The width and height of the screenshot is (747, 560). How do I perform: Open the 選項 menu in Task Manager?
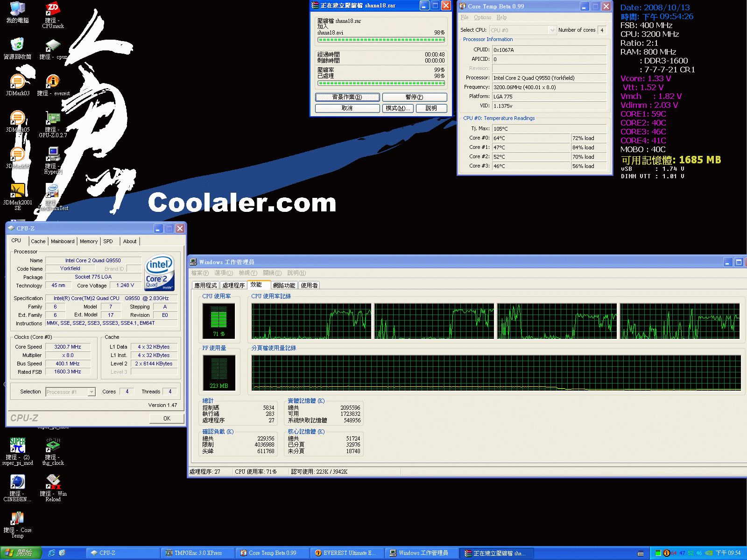click(224, 273)
